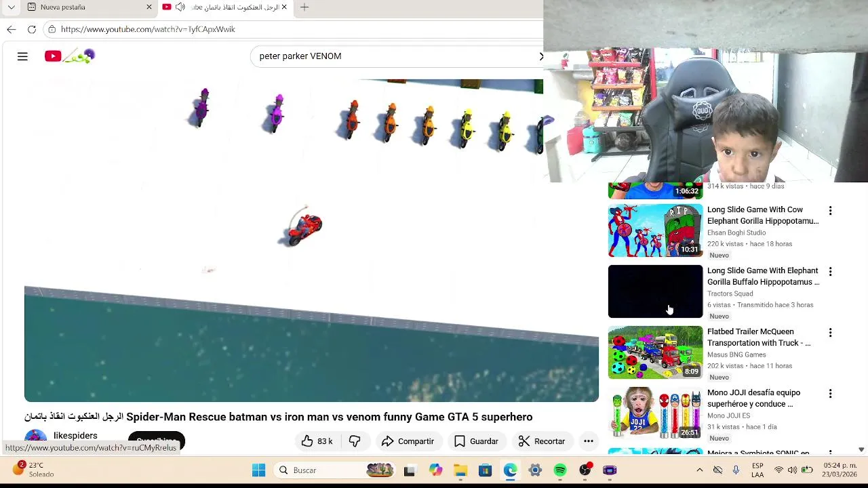The height and width of the screenshot is (488, 868).
Task: Open options for Flatbed Trailer video
Action: (830, 333)
